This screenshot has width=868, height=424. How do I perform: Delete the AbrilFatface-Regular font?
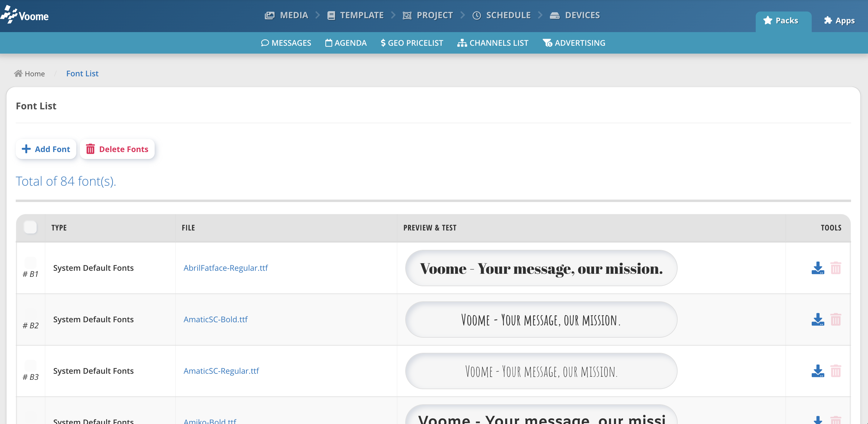click(836, 268)
